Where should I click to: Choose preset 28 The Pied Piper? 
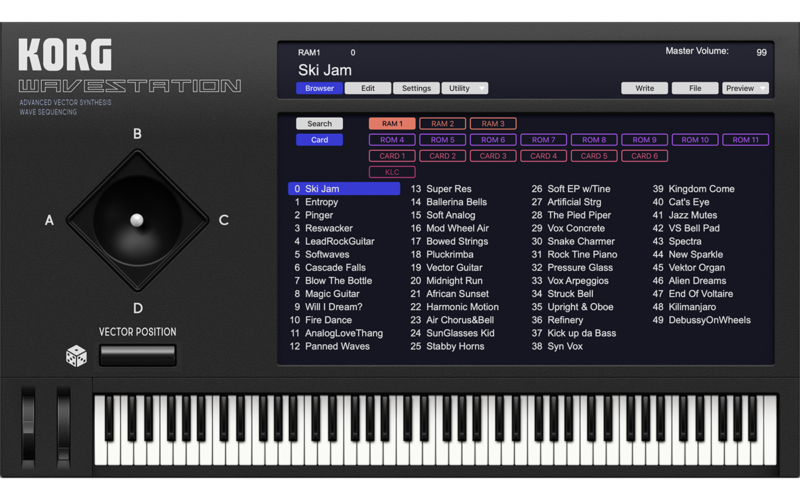[x=571, y=215]
